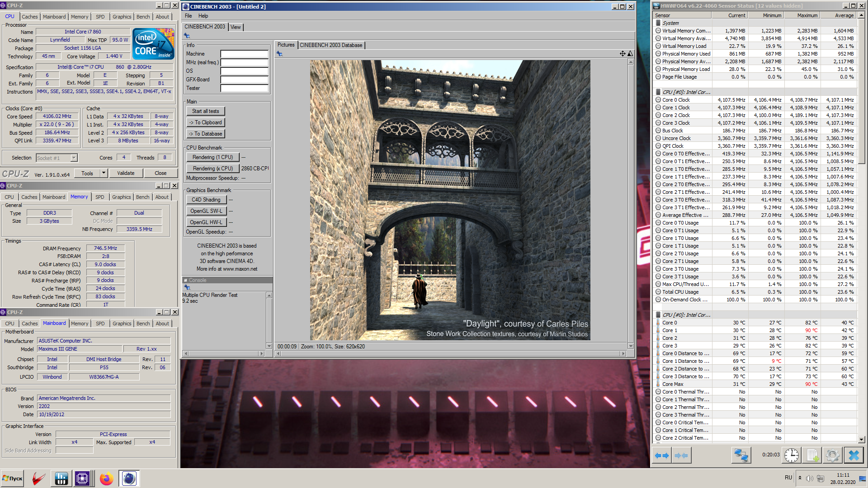Open CPU-Z purple chip taskbar icon
Viewport: 868px width, 488px height.
tap(82, 479)
